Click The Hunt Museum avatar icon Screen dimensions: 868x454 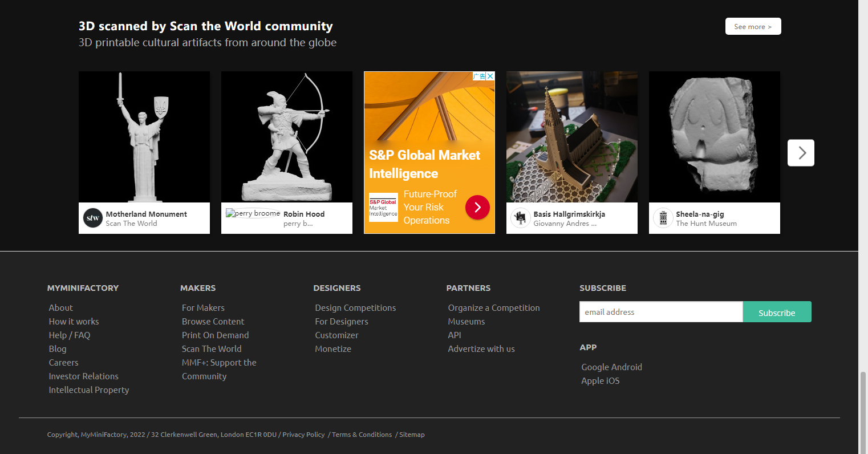[663, 218]
